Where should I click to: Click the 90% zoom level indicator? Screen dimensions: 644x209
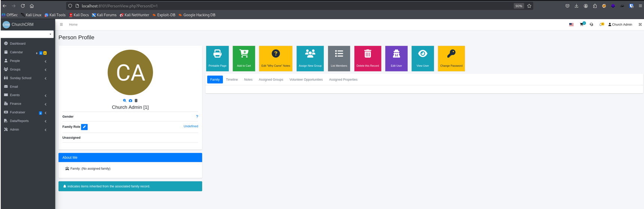[x=519, y=6]
